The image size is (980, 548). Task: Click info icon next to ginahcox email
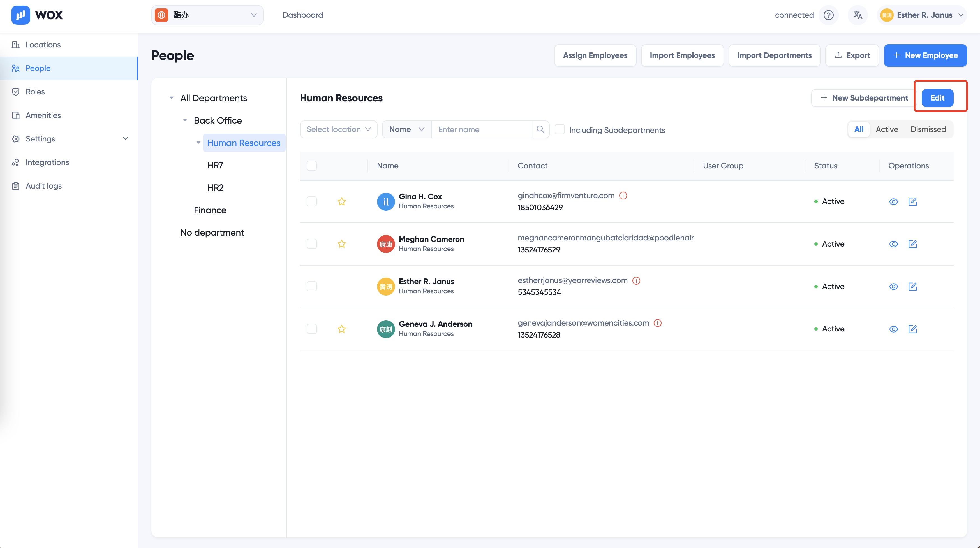tap(623, 196)
